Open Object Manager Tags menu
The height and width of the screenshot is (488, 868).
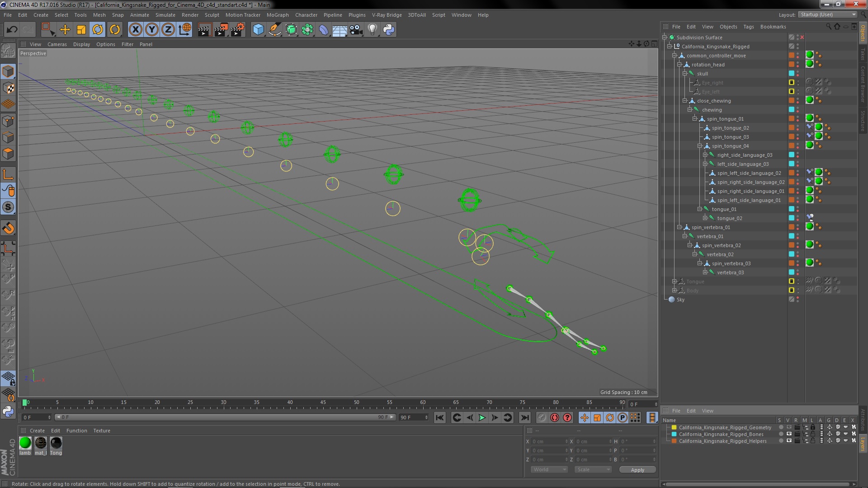coord(748,27)
